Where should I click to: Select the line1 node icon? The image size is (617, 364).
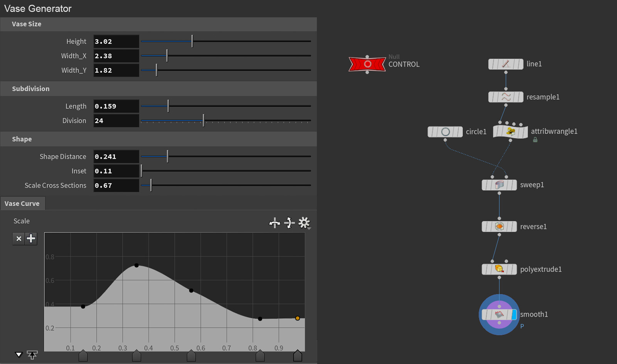tap(506, 64)
